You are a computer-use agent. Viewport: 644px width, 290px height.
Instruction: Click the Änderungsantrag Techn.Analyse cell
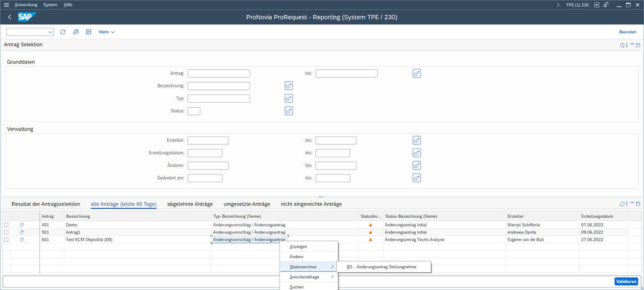(x=445, y=240)
